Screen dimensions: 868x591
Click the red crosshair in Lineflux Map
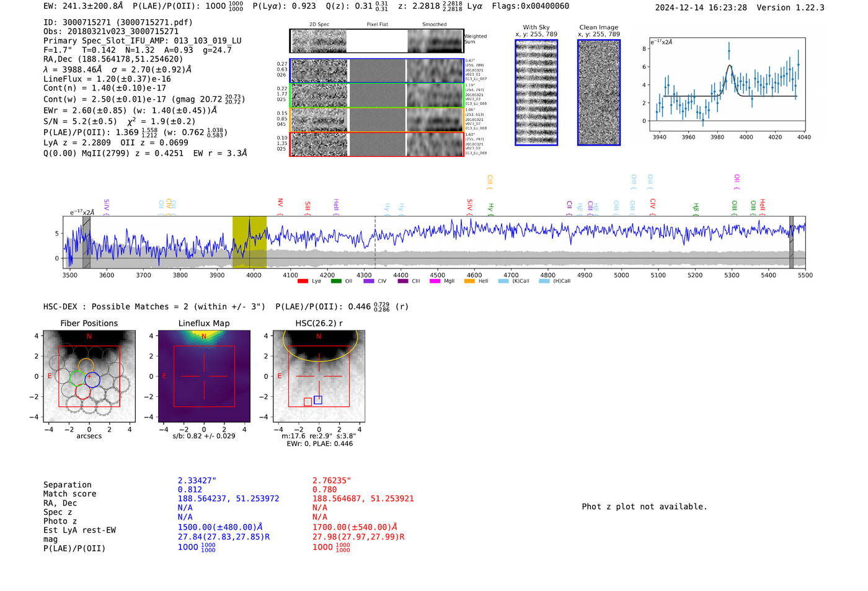pos(204,376)
